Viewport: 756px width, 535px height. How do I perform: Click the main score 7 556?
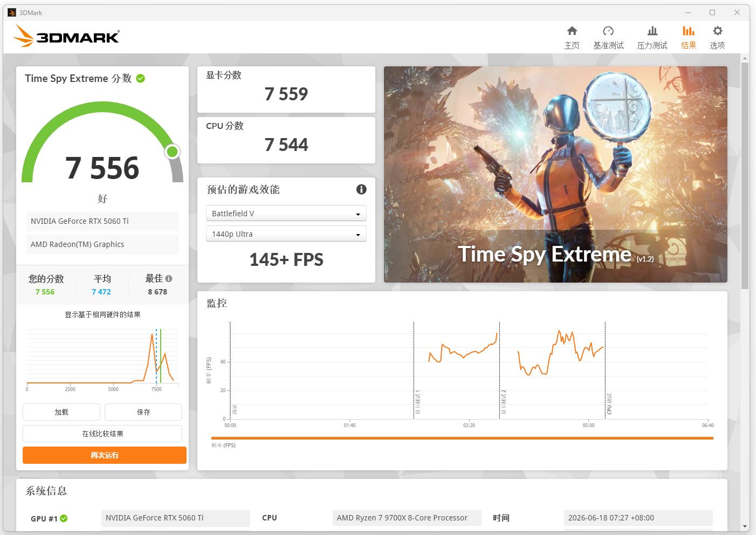coord(102,168)
